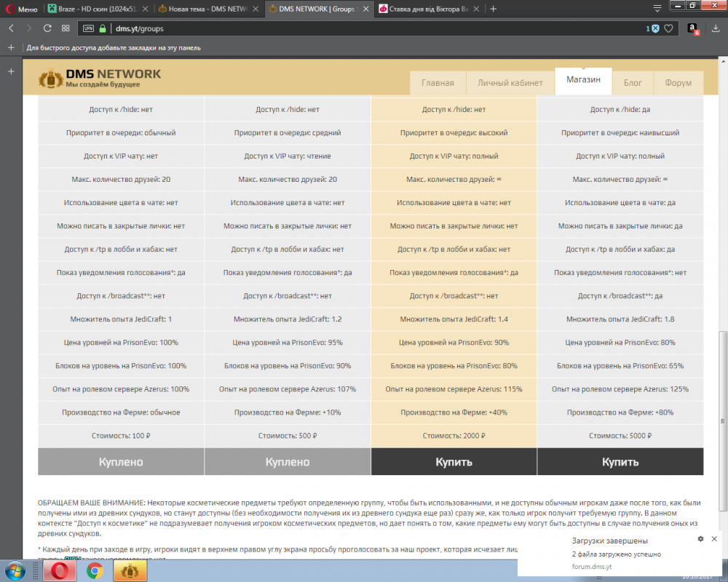Show site security padlock info

[x=103, y=28]
